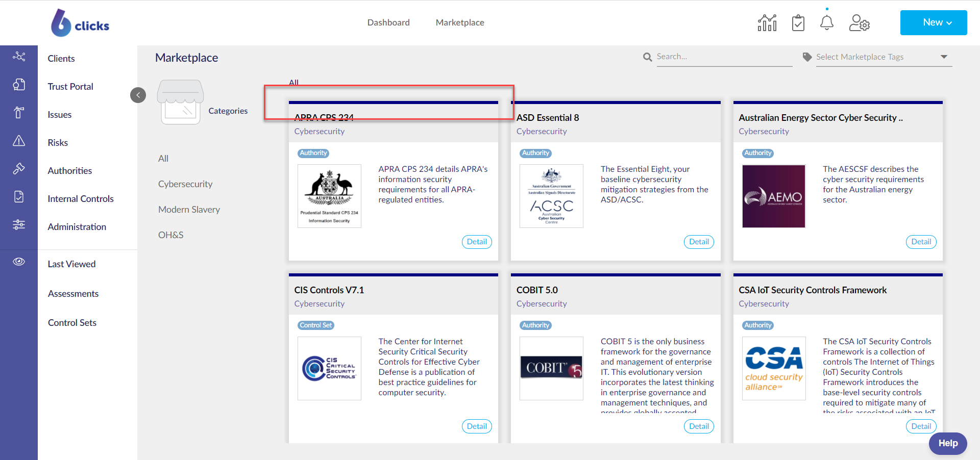980x460 pixels.
Task: Go to Clients in sidebar
Action: (x=61, y=59)
